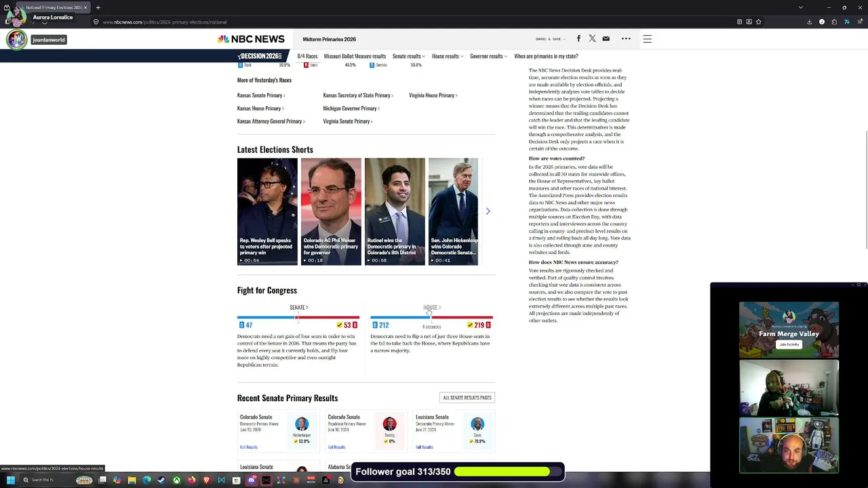
Task: Open Firefox from the taskbar
Action: click(191, 481)
